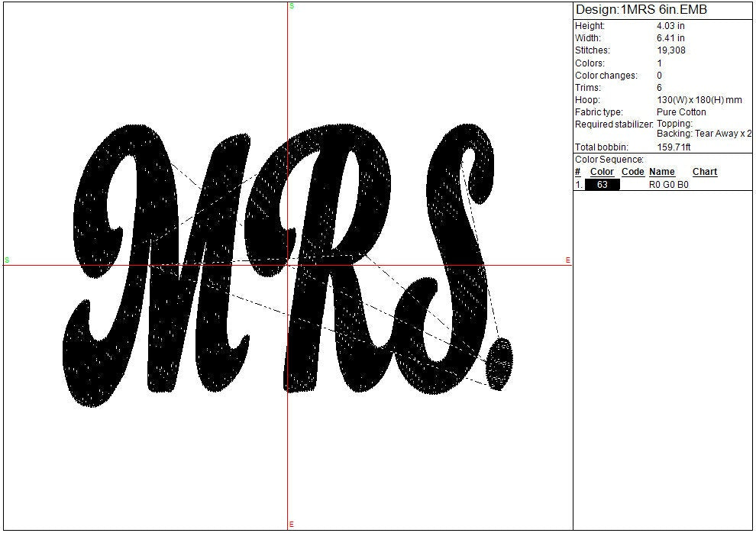The height and width of the screenshot is (533, 756).
Task: Click the Chart column header
Action: coord(704,172)
